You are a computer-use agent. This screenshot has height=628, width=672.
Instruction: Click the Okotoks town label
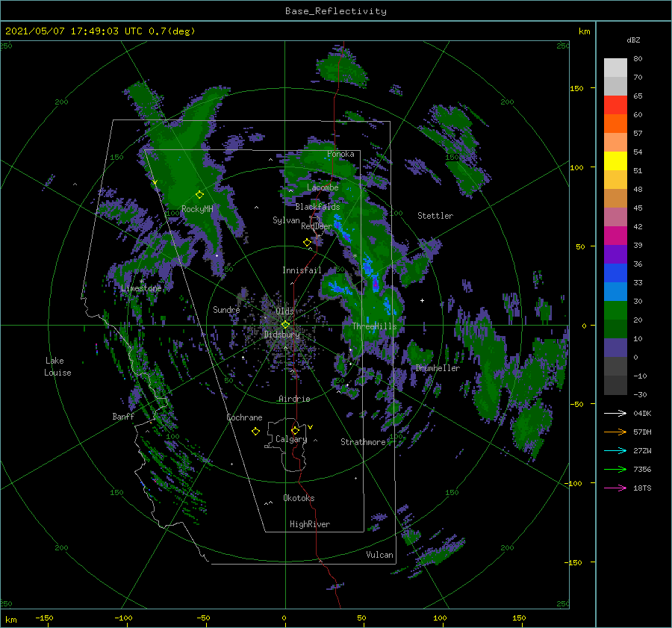pos(299,498)
